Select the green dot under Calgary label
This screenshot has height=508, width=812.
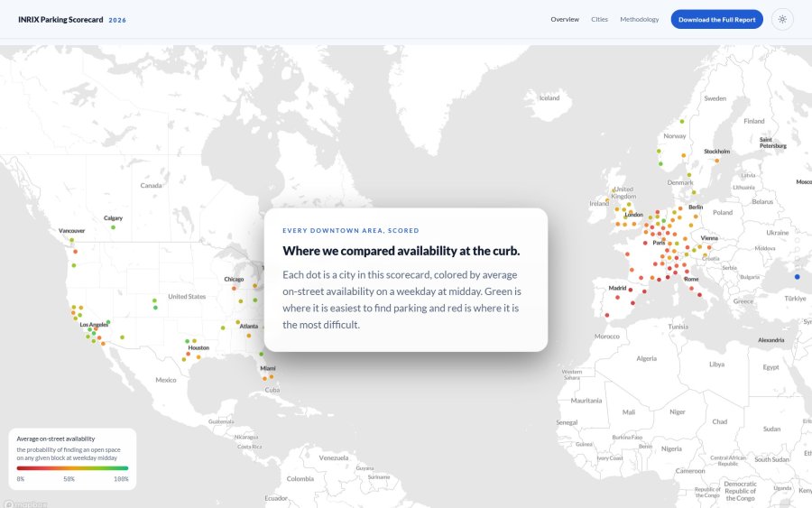(x=113, y=227)
